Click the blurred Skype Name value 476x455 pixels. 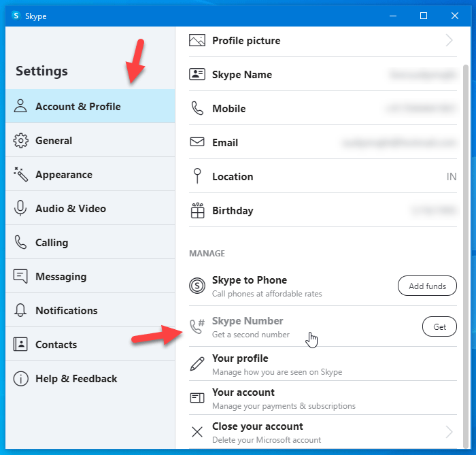pyautogui.click(x=422, y=74)
